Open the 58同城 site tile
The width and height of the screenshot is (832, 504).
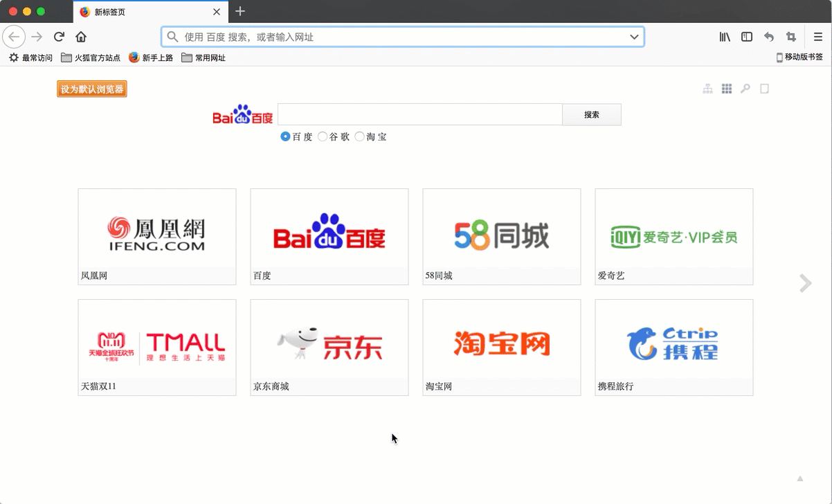coord(502,237)
